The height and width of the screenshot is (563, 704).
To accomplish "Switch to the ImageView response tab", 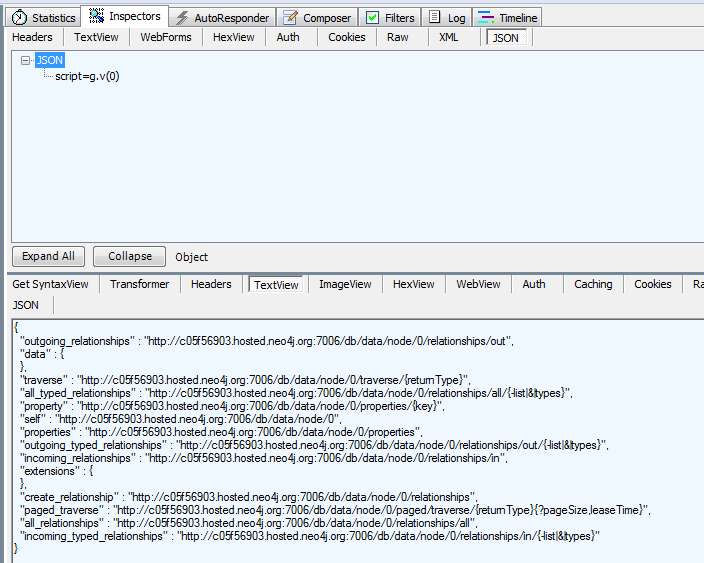I will 345,284.
